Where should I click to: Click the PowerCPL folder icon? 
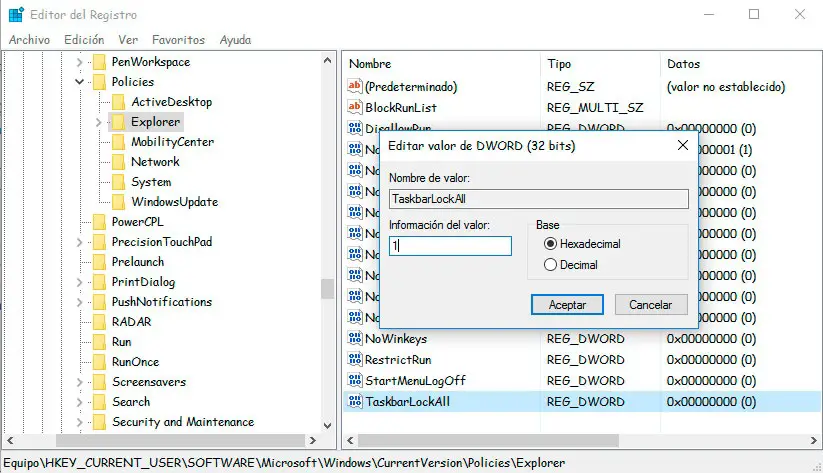99,222
